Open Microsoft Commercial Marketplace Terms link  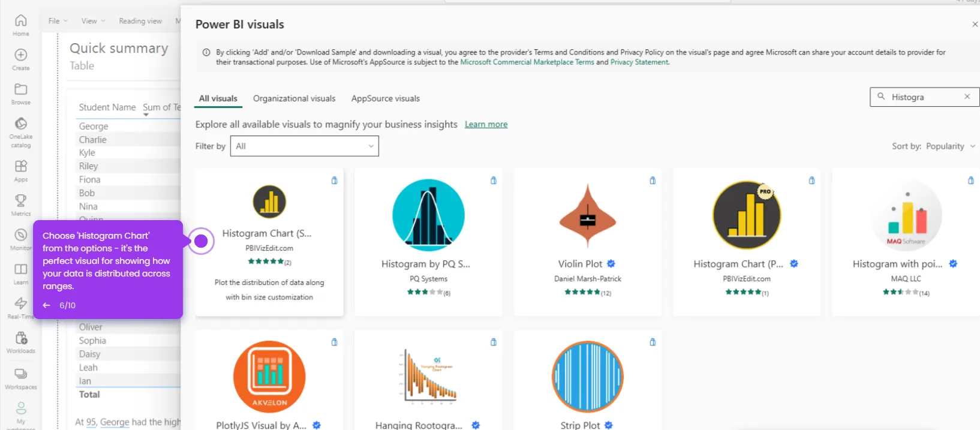click(527, 62)
